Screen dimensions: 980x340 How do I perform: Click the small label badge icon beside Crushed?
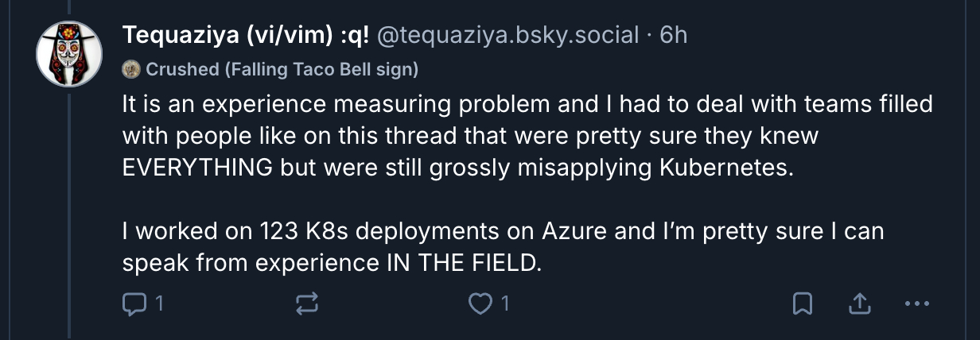click(x=131, y=69)
